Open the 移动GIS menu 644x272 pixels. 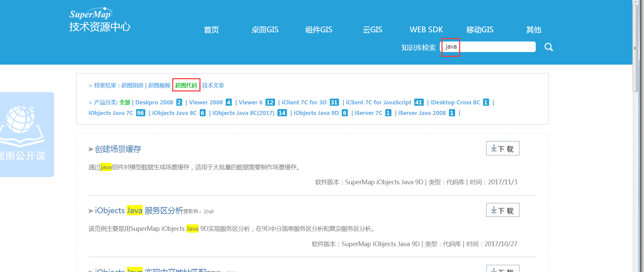[x=480, y=30]
